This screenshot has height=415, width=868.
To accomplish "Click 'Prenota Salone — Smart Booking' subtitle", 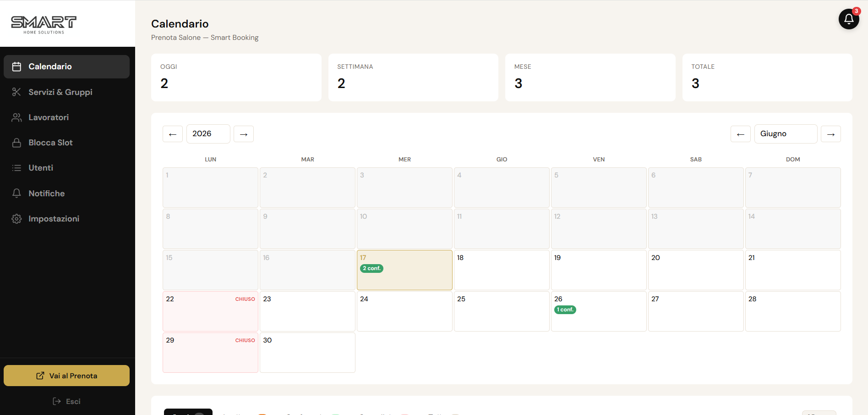I will (x=205, y=38).
